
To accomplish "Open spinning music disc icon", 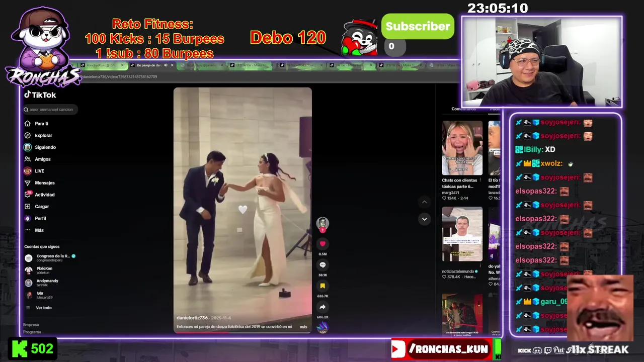I will tap(323, 327).
